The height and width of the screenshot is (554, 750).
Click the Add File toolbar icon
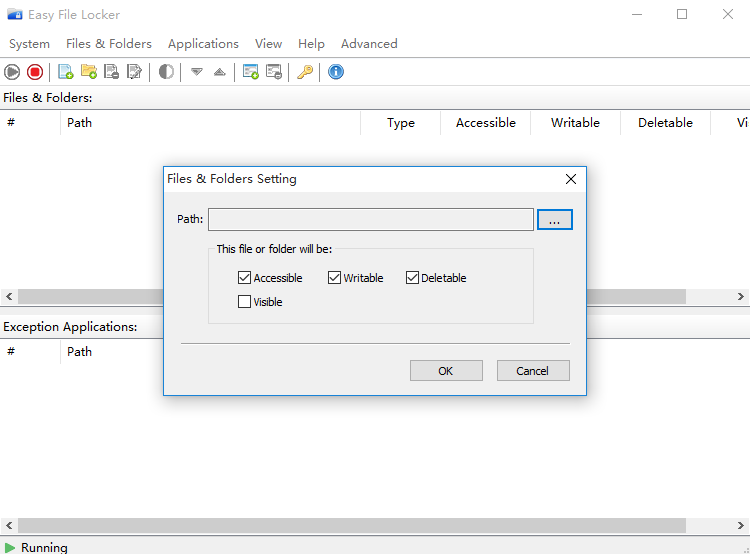click(x=66, y=72)
